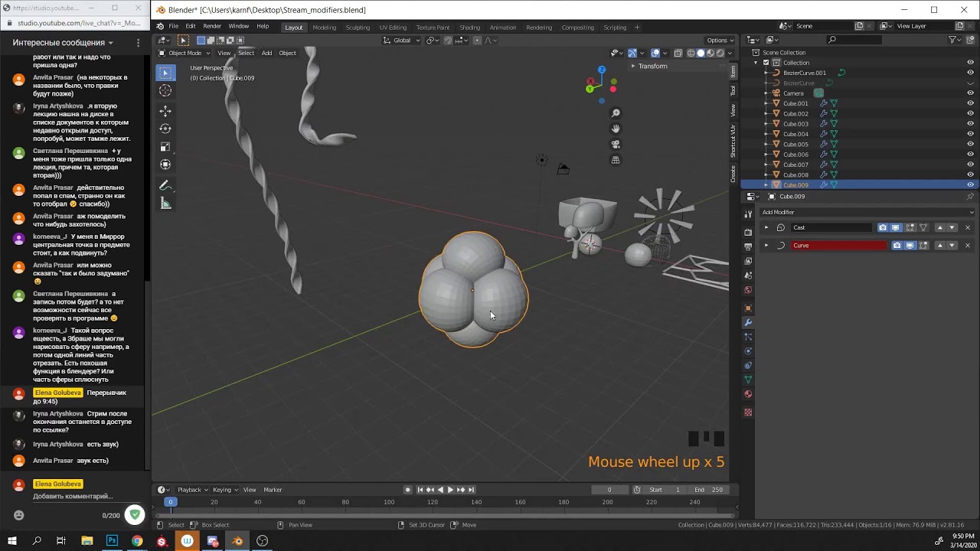980x551 pixels.
Task: Open the Material properties tab icon
Action: click(748, 394)
